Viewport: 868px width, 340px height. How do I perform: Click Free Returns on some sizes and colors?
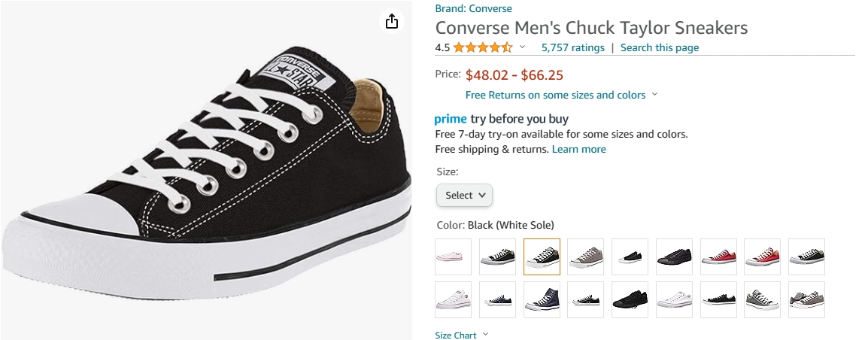(x=555, y=95)
